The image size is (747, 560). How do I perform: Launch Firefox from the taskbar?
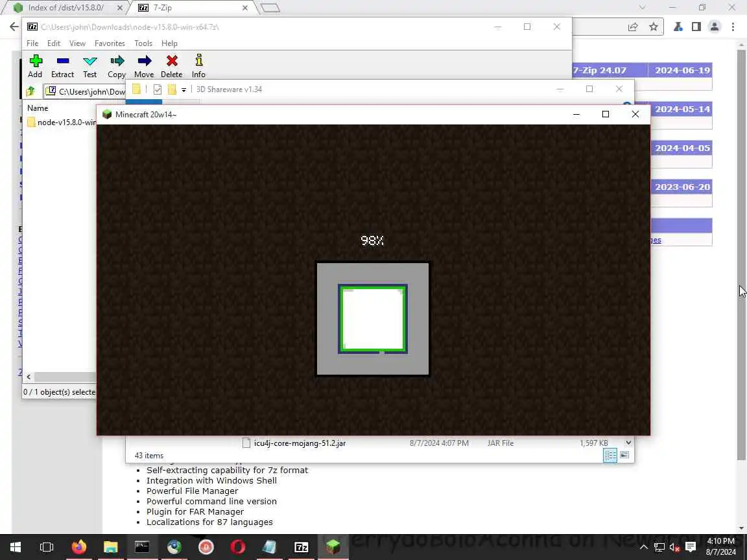click(79, 547)
